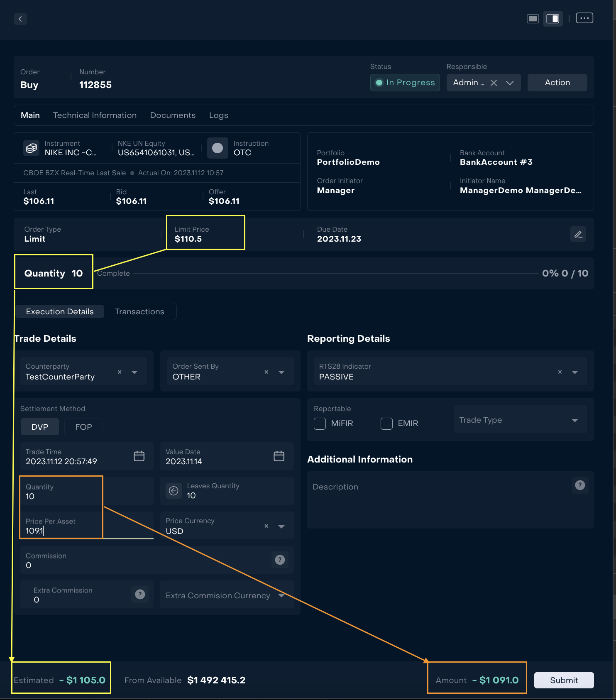Click the Action button

tap(557, 83)
